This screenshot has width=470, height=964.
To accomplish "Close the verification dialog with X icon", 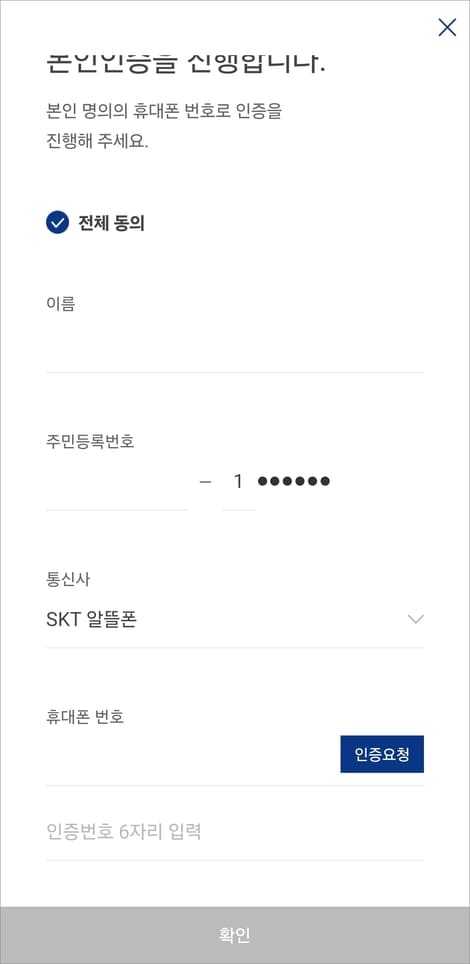I will click(x=447, y=27).
